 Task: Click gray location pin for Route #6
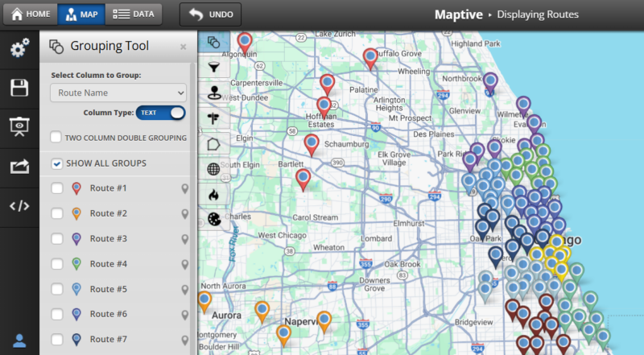185,315
